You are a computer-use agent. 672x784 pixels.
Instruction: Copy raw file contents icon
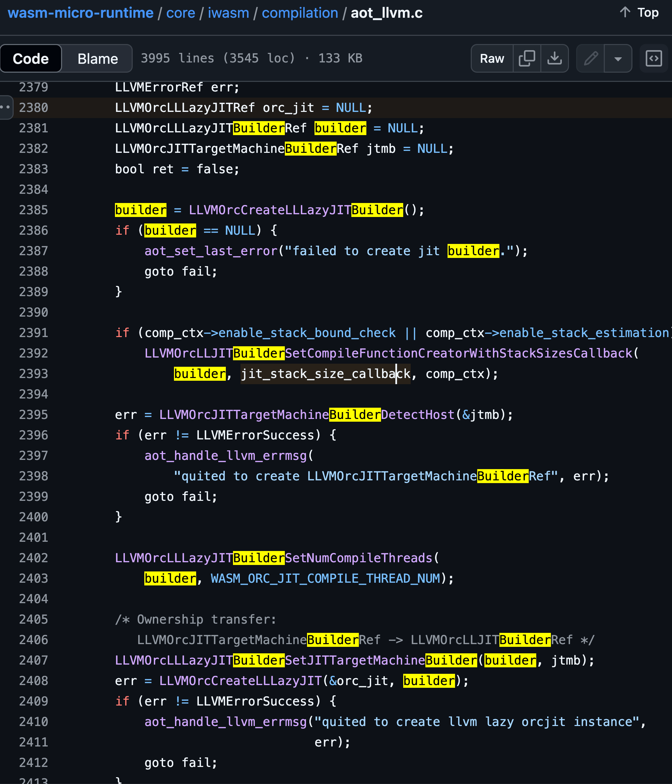pos(527,58)
